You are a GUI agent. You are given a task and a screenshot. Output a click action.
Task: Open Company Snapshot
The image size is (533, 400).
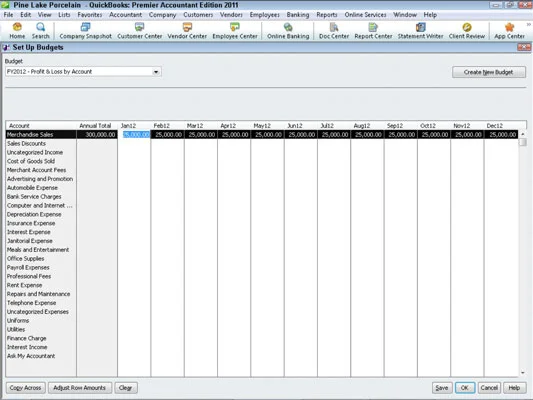click(85, 31)
